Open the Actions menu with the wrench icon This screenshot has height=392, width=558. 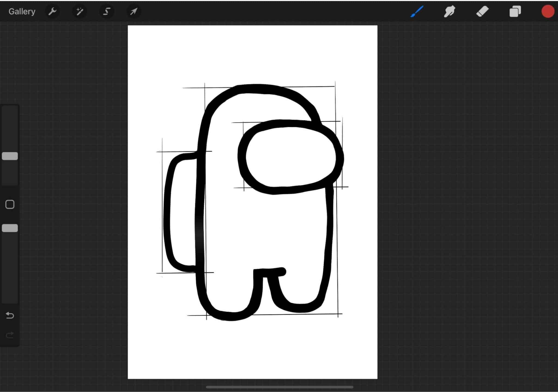click(53, 11)
